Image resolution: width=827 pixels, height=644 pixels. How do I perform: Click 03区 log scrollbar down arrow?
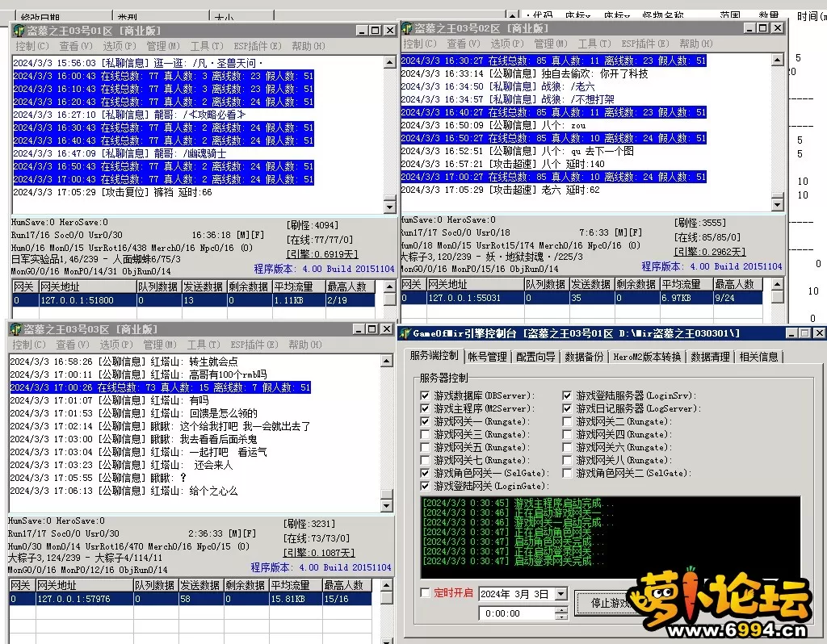click(387, 505)
